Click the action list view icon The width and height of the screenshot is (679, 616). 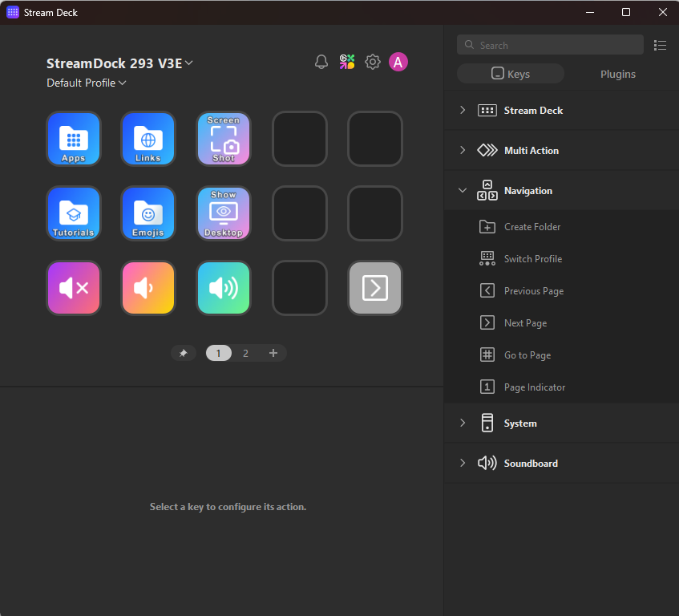(660, 45)
